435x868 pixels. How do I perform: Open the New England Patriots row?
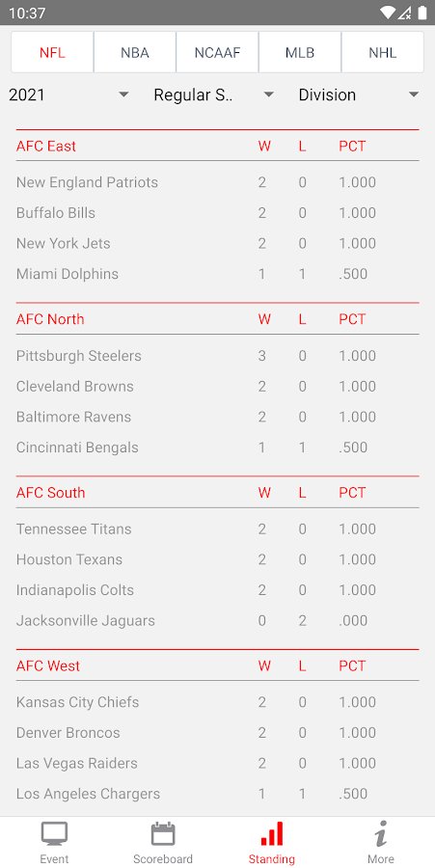[x=218, y=182]
